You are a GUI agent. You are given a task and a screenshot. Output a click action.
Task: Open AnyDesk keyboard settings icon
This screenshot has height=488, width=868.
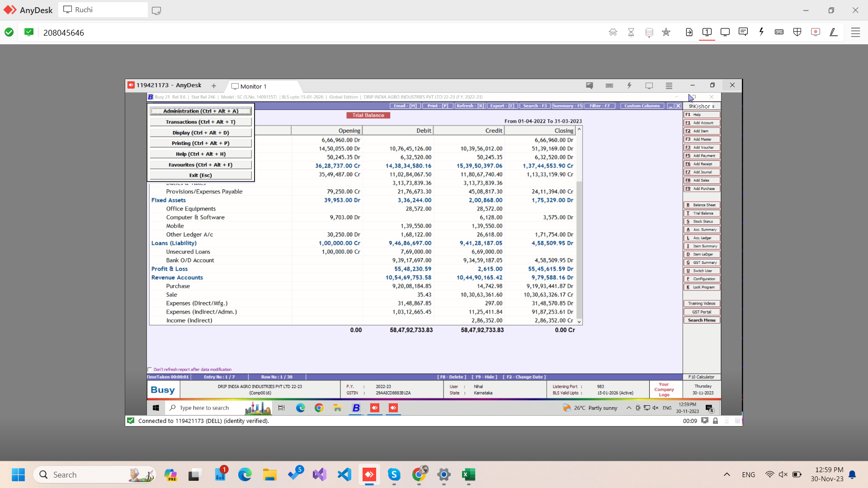(779, 32)
